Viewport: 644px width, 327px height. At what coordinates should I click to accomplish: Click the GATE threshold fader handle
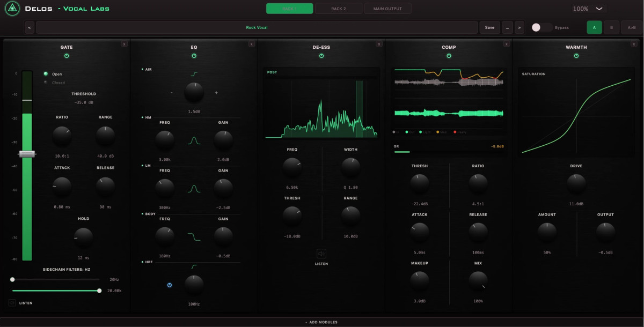click(x=27, y=154)
